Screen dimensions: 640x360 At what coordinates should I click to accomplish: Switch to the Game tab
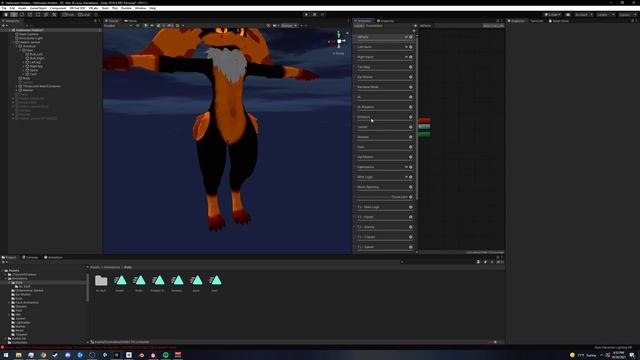point(131,21)
